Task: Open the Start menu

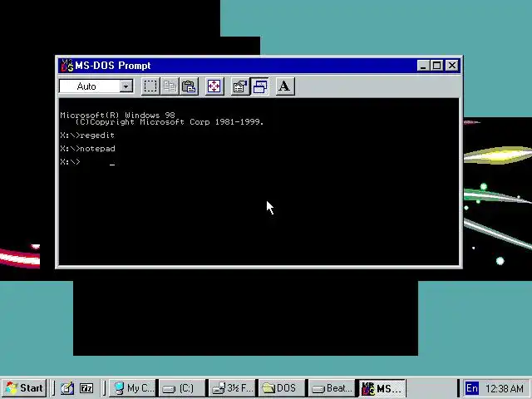Action: pyautogui.click(x=24, y=388)
